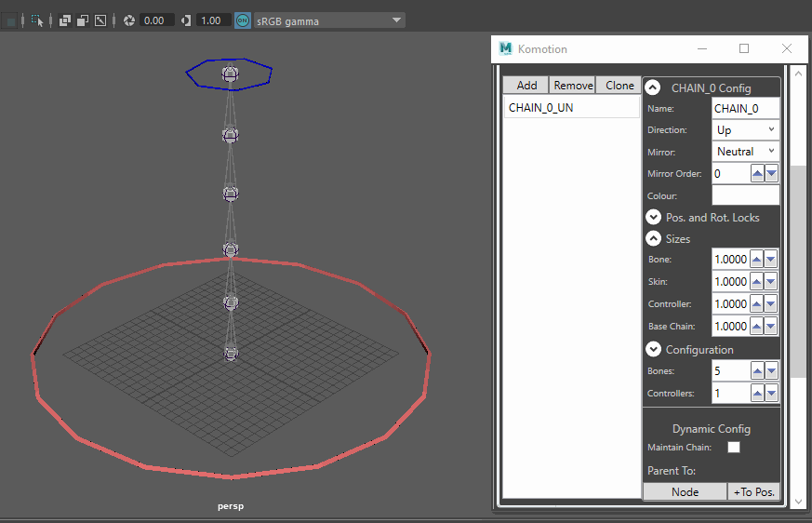Toggle the Configuration section expander
Viewport: 812px width, 523px height.
coord(654,349)
